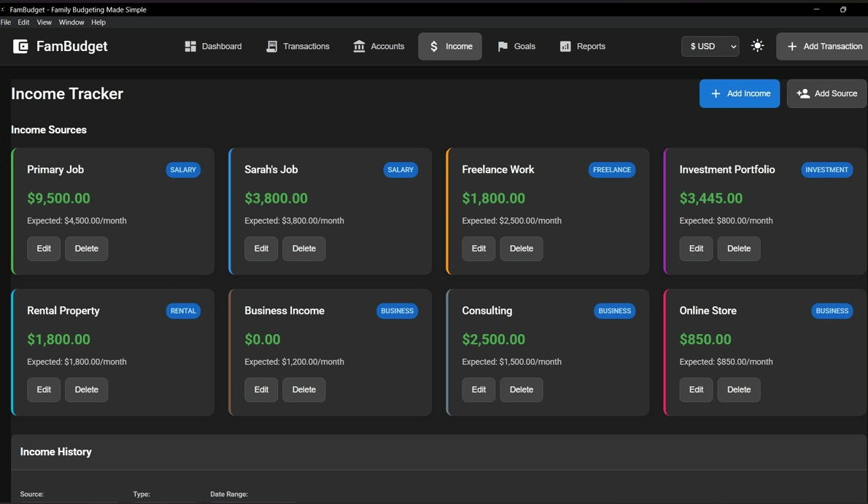The height and width of the screenshot is (504, 868).
Task: Select the Dashboard grid icon in the navbar
Action: (191, 46)
